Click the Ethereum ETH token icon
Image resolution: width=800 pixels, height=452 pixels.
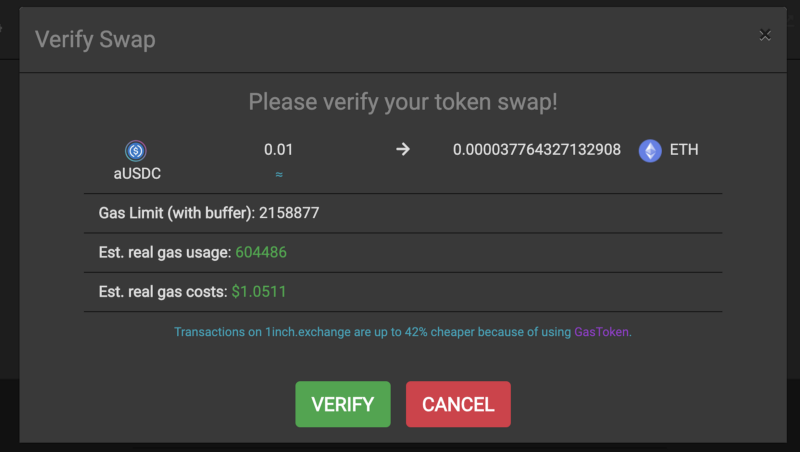pos(650,150)
